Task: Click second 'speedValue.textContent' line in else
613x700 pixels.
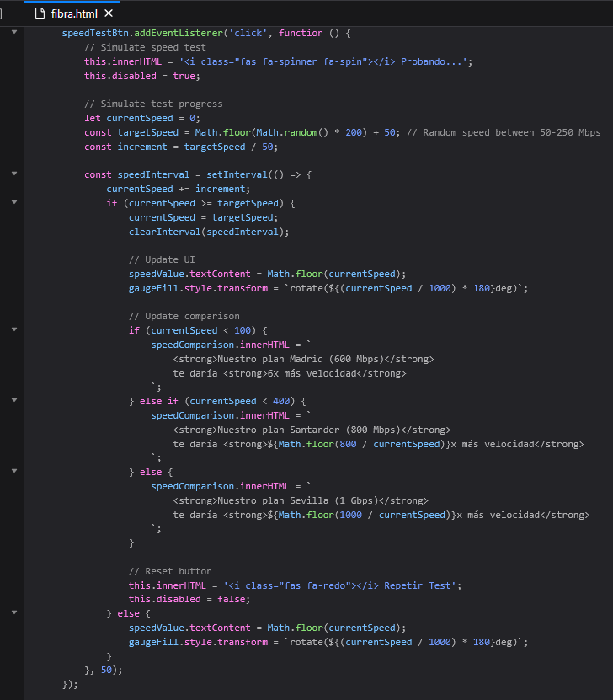Action: click(x=268, y=628)
